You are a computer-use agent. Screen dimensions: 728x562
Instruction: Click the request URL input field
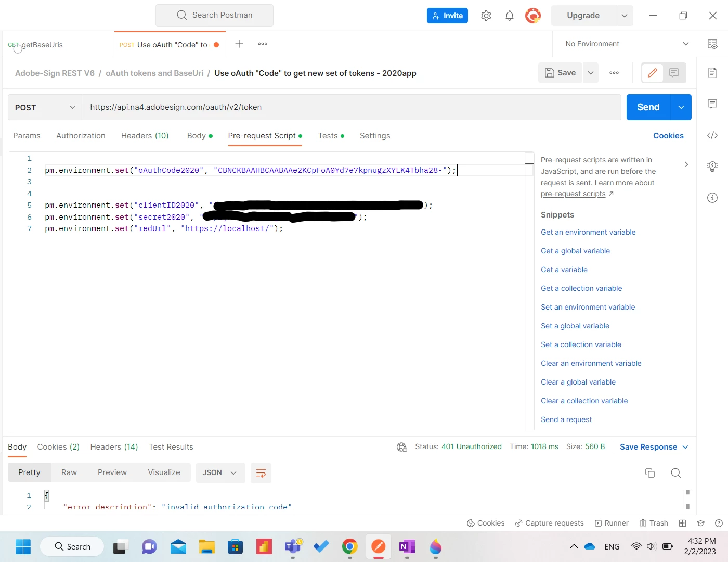[352, 107]
